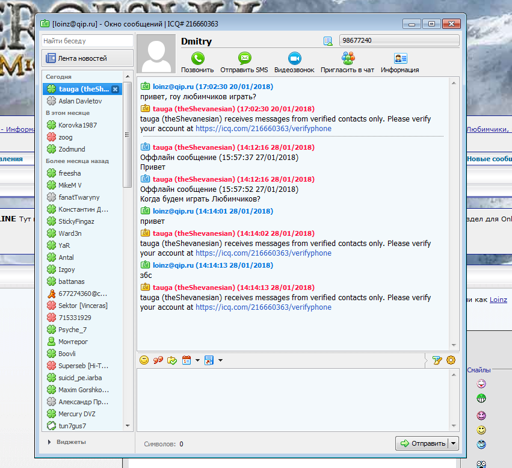Open the history calendar dropdown arrow
512x468 pixels.
pos(197,360)
